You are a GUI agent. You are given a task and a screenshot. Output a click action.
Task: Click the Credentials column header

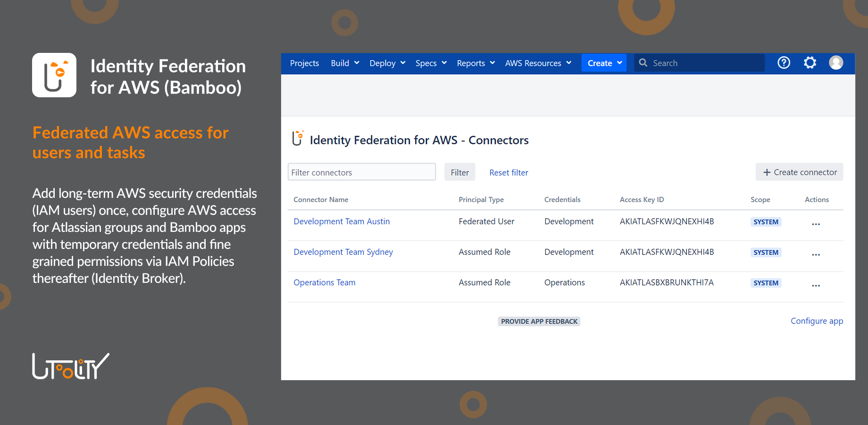[562, 199]
